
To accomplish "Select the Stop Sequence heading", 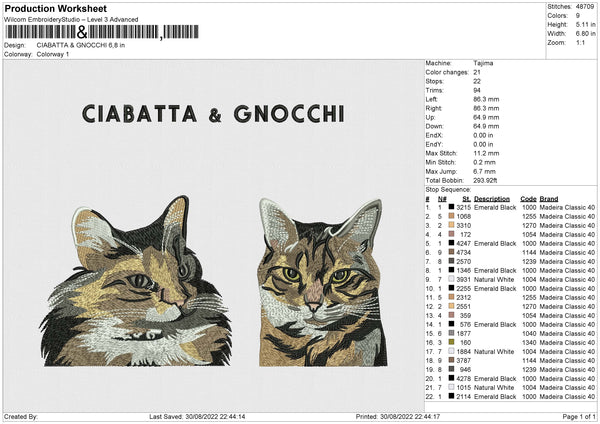I will 447,188.
